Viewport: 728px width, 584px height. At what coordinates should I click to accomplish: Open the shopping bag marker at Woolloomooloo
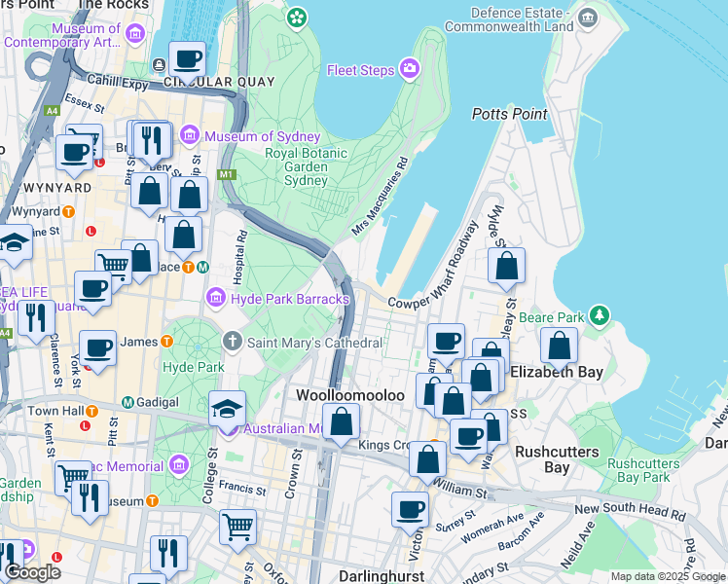coord(342,424)
